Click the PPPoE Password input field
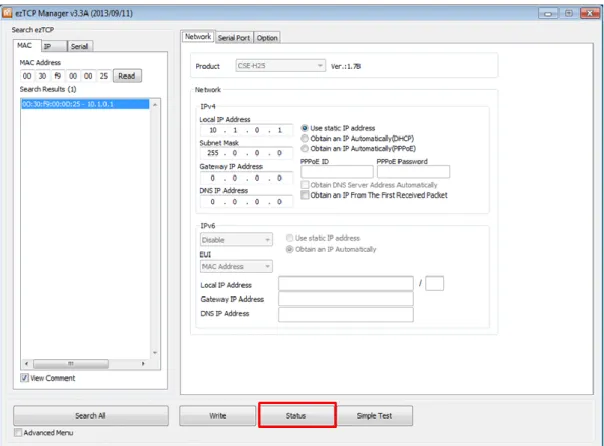Screen dimensions: 604x446 point(413,172)
